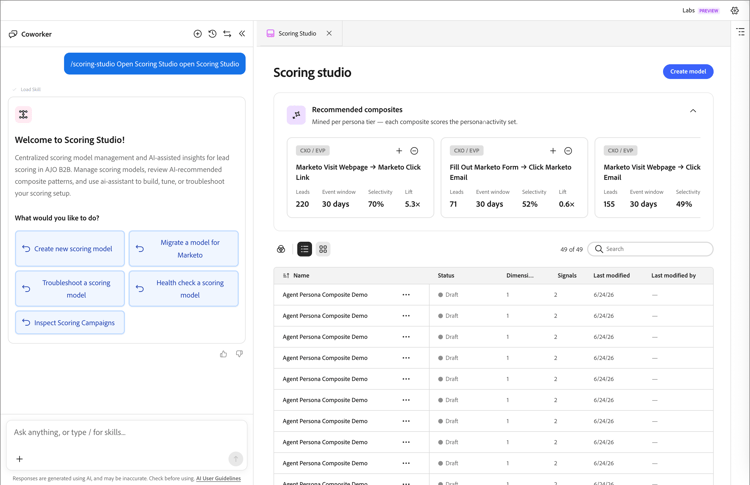The width and height of the screenshot is (750, 485).
Task: Click the Signals column header
Action: 567,276
